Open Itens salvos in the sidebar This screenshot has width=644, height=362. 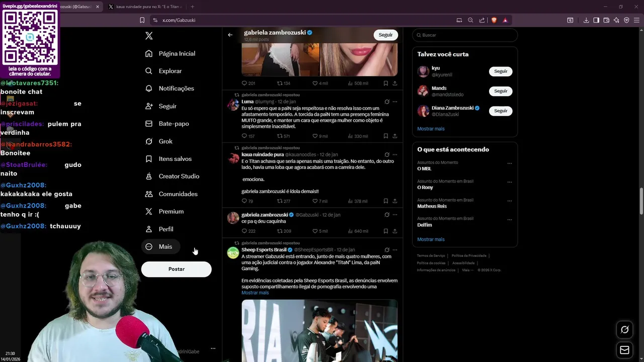(x=169, y=159)
